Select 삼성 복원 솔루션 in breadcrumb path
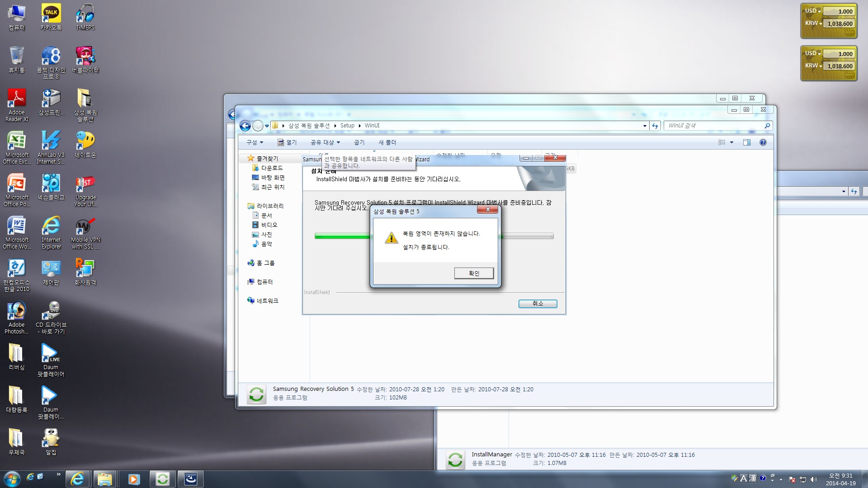 [x=309, y=126]
